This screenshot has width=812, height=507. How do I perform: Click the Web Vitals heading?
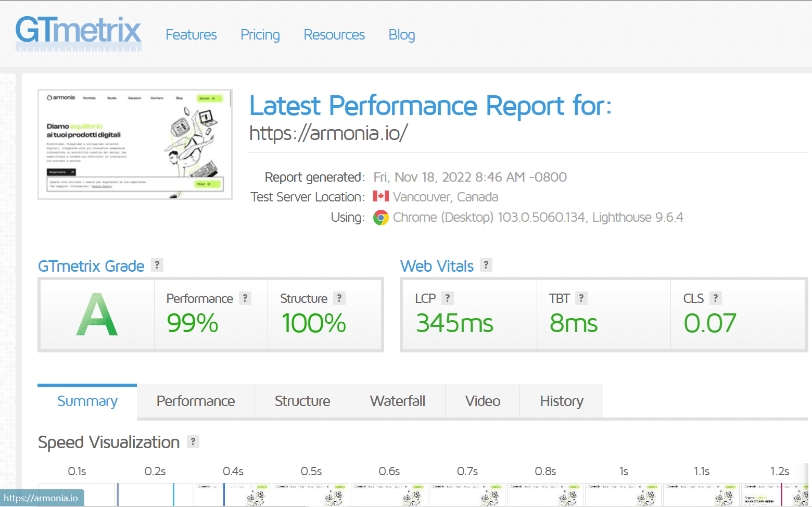click(x=437, y=266)
